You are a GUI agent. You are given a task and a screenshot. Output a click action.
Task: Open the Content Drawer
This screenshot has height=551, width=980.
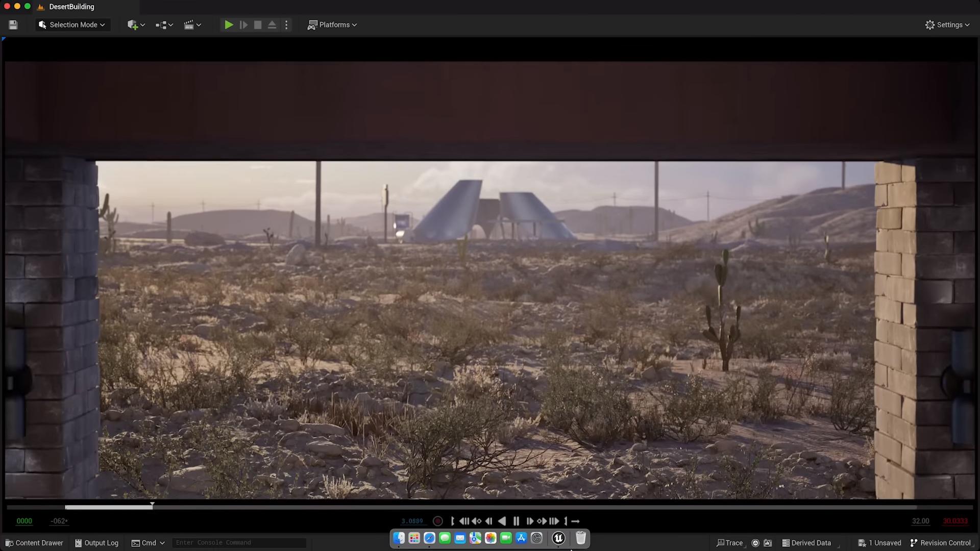click(x=34, y=543)
